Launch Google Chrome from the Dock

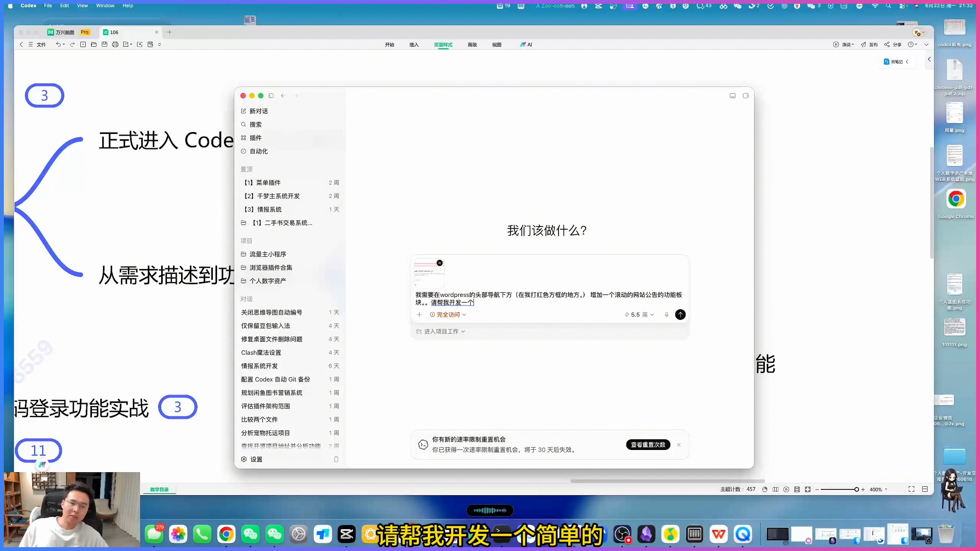226,534
